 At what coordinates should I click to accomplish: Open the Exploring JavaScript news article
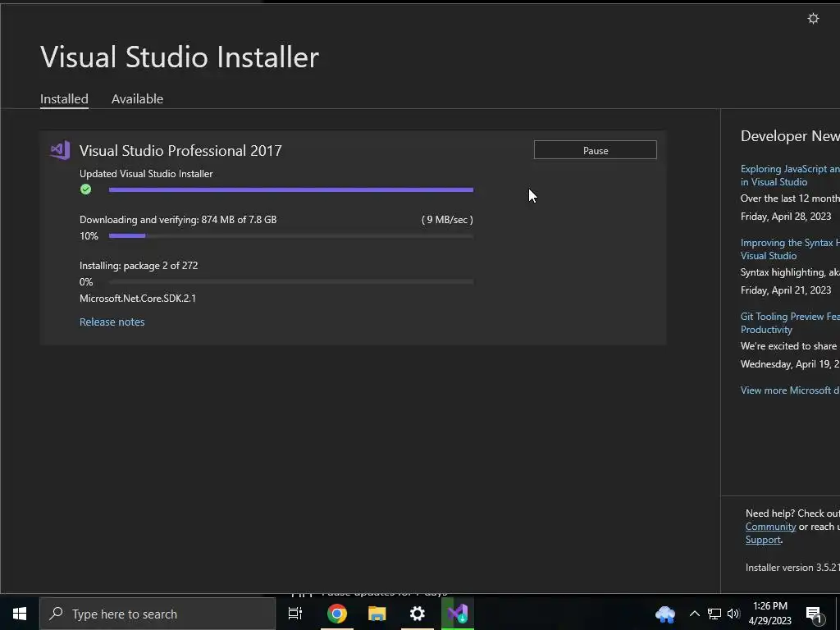[790, 176]
